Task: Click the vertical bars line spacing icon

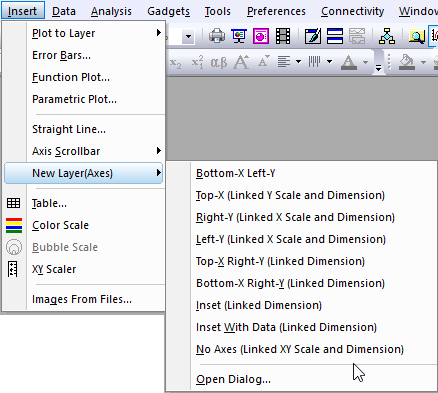Action: click(314, 62)
